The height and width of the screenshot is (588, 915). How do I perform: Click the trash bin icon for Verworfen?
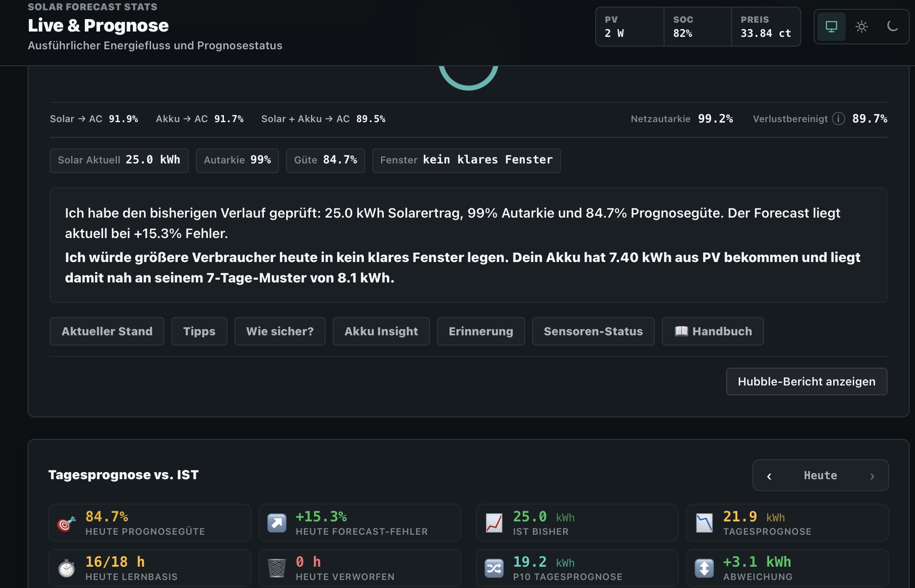tap(277, 568)
